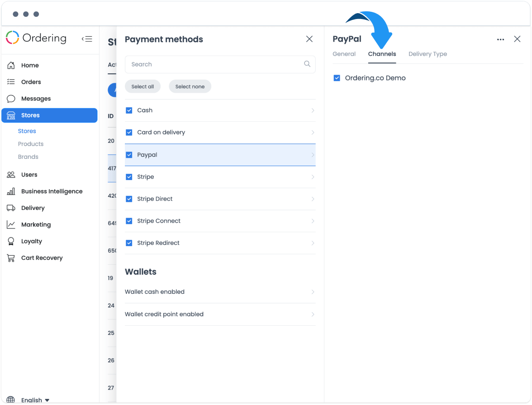Open Orders in the sidebar

tap(31, 82)
